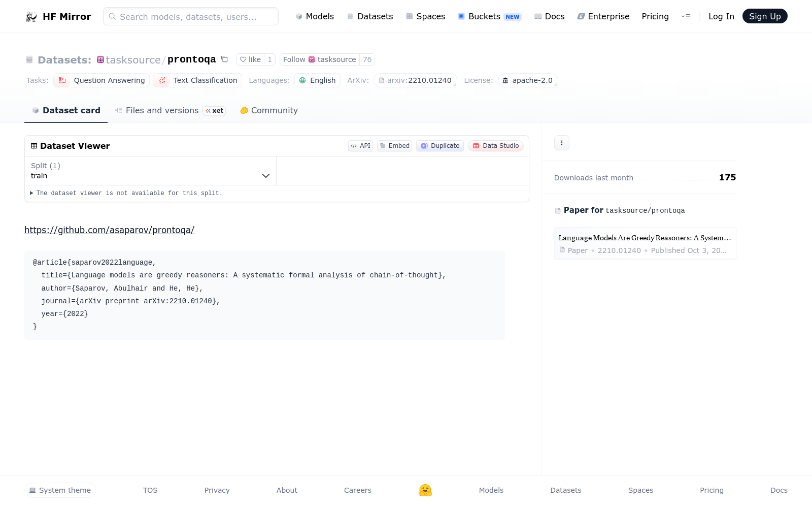Viewport: 812px width, 508px height.
Task: Click the hugging face emoji in footer
Action: 425,490
